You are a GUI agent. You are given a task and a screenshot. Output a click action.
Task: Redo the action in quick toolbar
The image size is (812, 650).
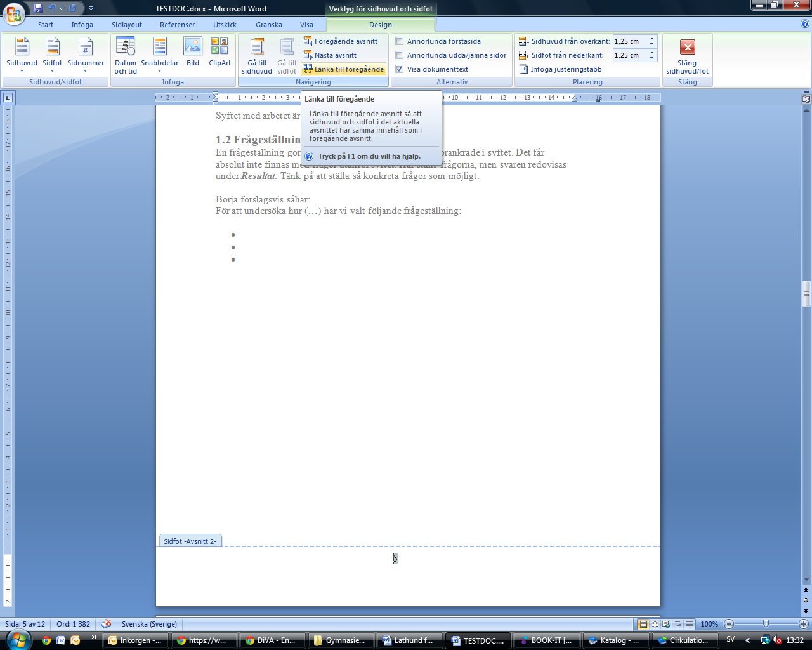(72, 8)
